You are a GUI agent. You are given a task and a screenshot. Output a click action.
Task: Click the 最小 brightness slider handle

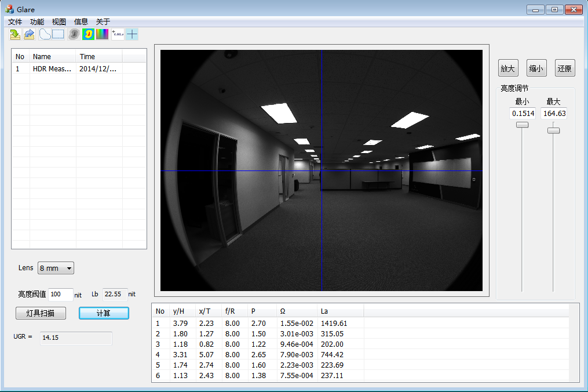tap(522, 125)
